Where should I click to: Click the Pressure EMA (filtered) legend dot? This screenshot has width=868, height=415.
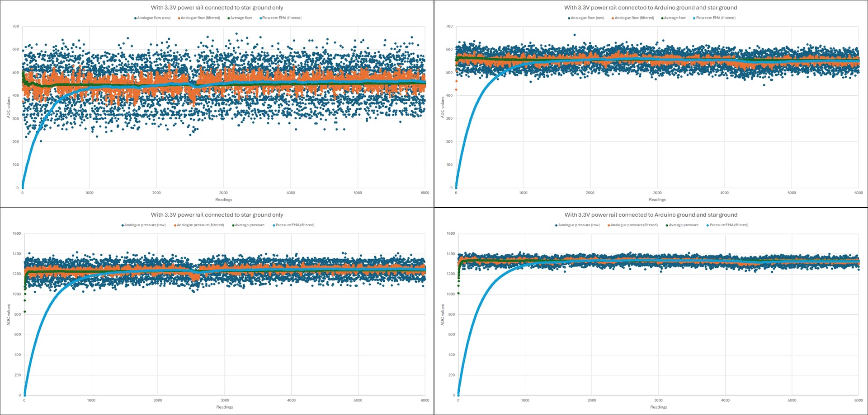point(274,225)
